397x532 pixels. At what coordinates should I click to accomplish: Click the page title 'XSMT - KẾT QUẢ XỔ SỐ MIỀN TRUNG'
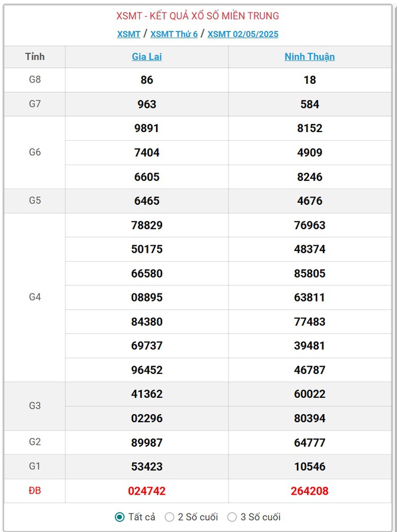(x=197, y=16)
